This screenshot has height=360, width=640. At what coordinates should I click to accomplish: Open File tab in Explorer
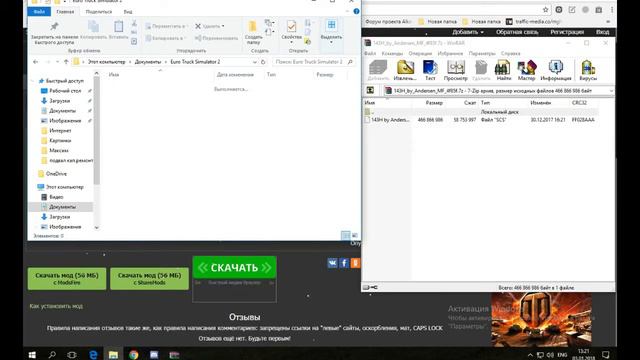(39, 11)
